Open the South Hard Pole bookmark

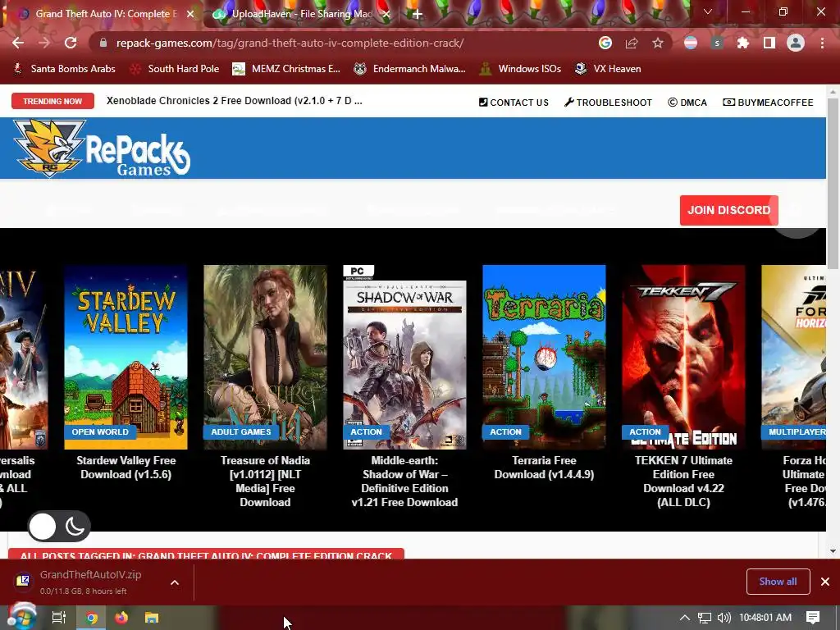click(175, 69)
